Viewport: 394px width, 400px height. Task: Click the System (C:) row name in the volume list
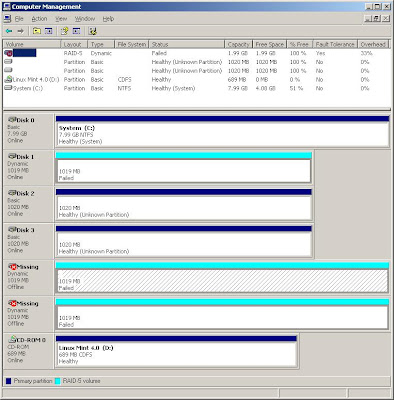click(x=28, y=88)
